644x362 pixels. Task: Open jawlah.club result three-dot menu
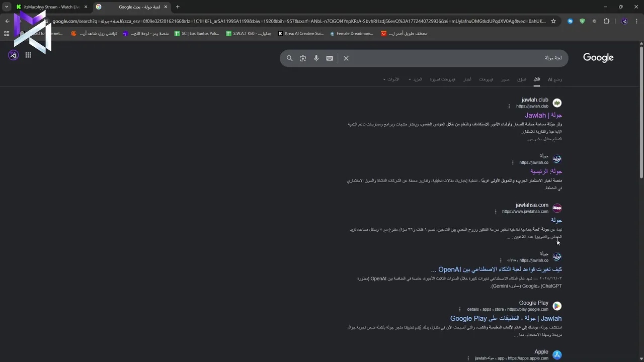pyautogui.click(x=509, y=106)
